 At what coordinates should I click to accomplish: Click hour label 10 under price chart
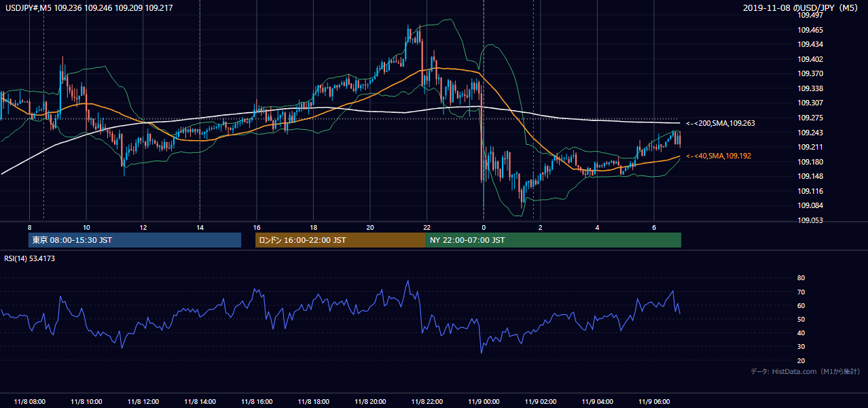86,227
